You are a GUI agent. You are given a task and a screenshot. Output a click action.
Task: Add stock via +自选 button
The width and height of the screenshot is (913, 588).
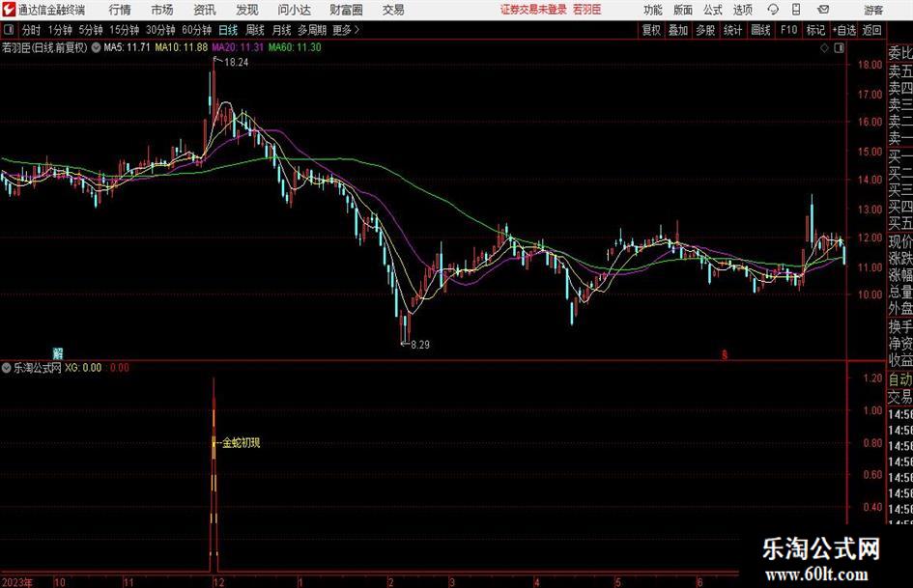click(x=844, y=30)
